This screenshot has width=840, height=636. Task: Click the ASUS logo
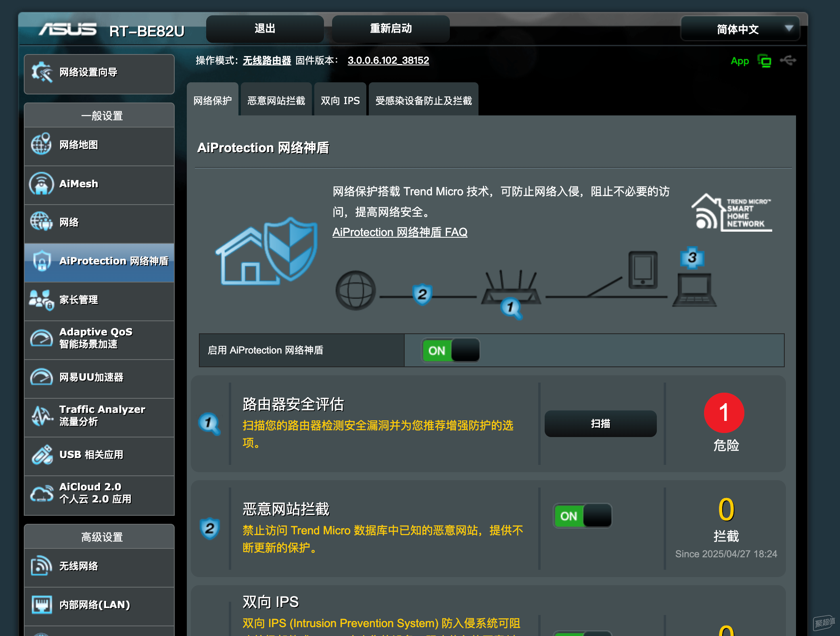pos(68,29)
